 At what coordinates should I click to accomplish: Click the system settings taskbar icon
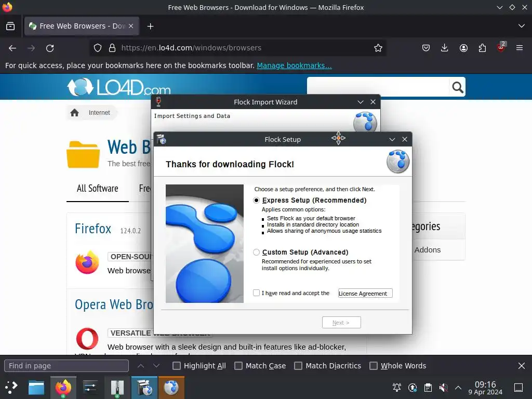click(90, 388)
